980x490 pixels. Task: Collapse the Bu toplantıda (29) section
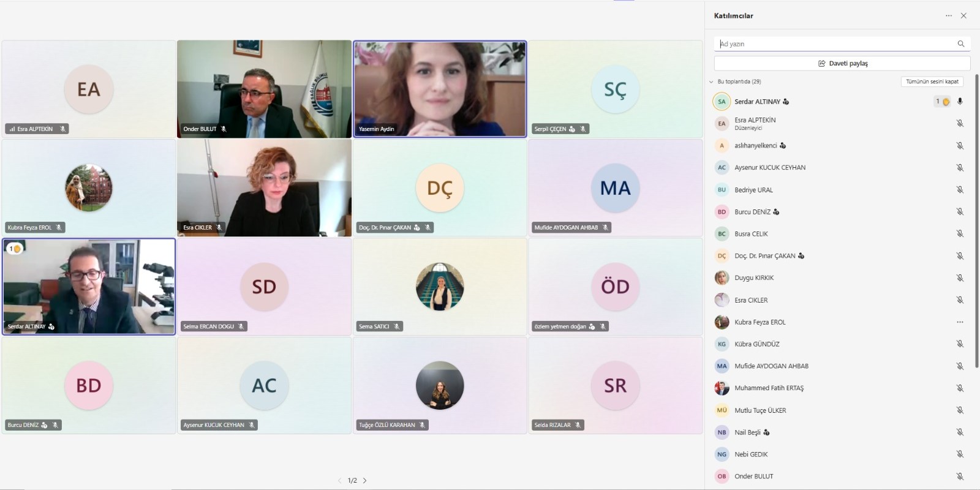coord(711,81)
